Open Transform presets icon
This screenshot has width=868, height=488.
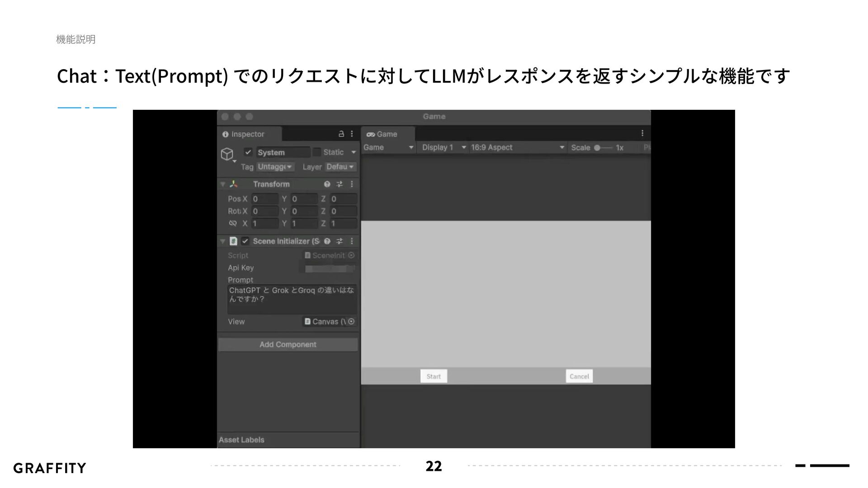[x=340, y=184]
